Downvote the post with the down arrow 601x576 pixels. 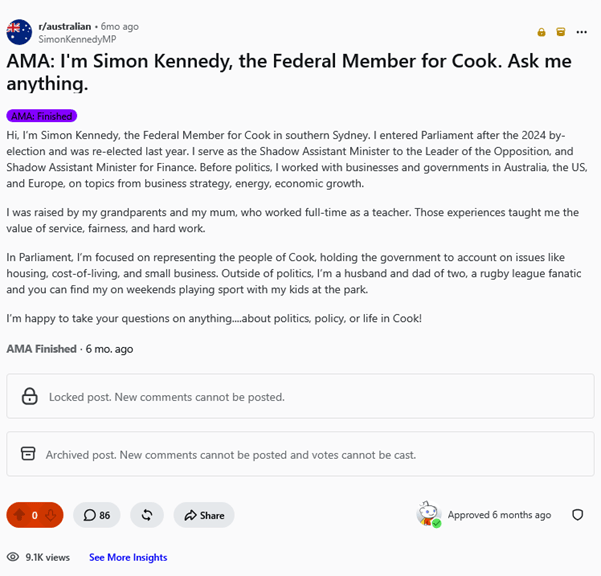[51, 515]
